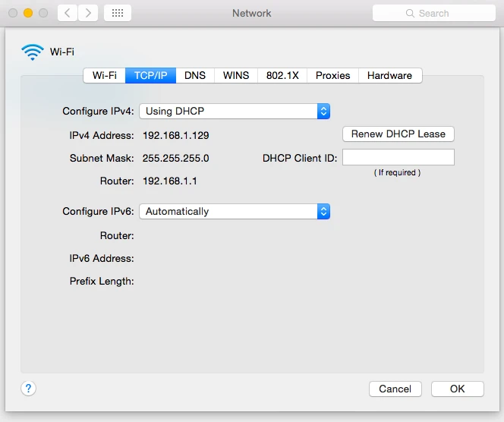Show all preferences with the grid icon

117,13
